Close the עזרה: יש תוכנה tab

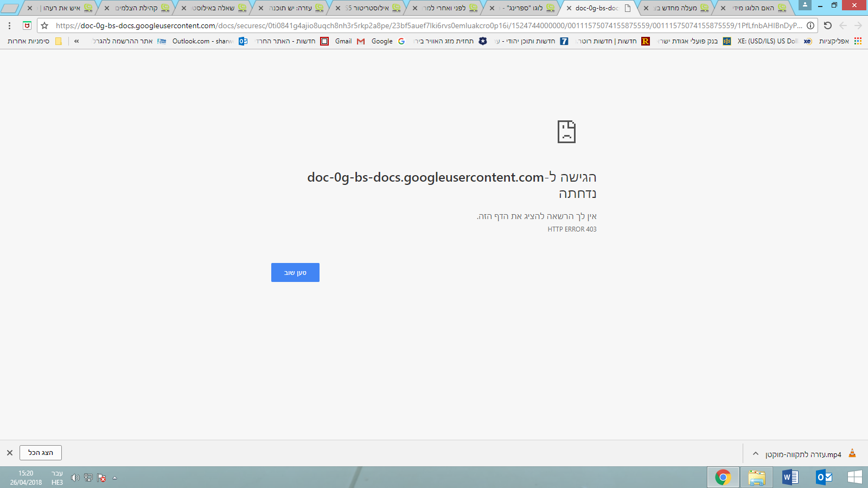(261, 8)
